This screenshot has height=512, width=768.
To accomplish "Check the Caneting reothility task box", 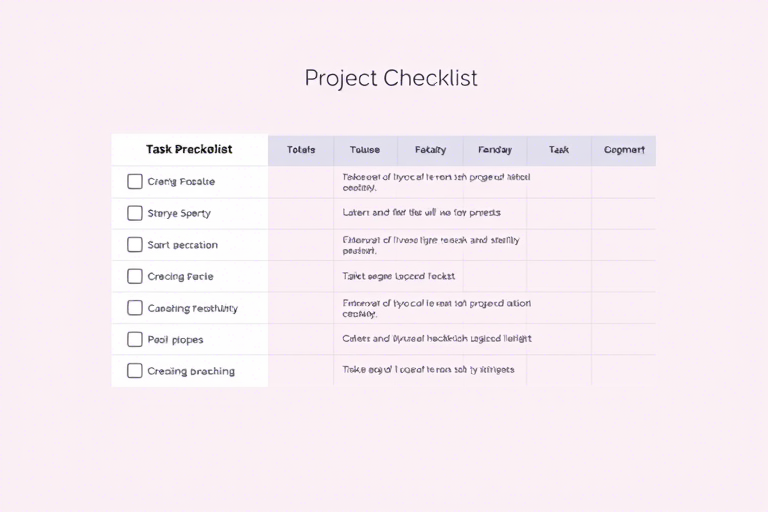I will [x=135, y=308].
